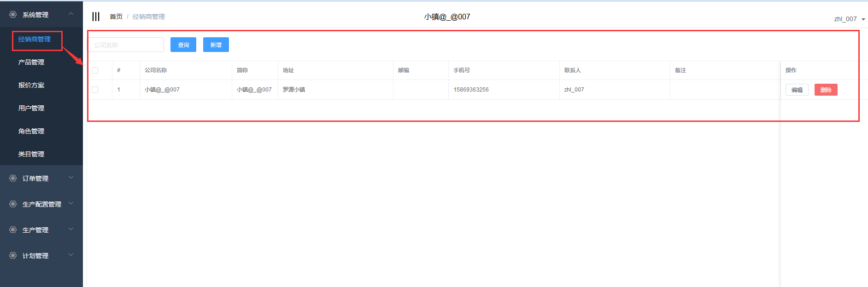This screenshot has width=868, height=287.
Task: Open 产品管理 in the sidebar
Action: pos(31,62)
